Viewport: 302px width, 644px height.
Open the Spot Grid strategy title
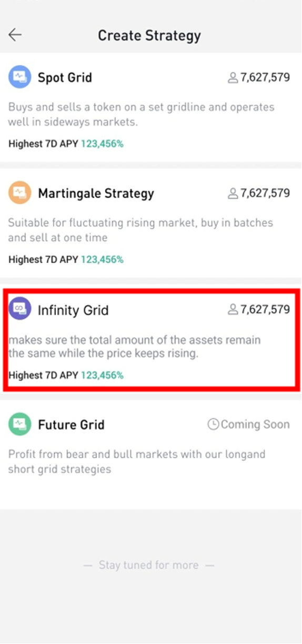(65, 78)
